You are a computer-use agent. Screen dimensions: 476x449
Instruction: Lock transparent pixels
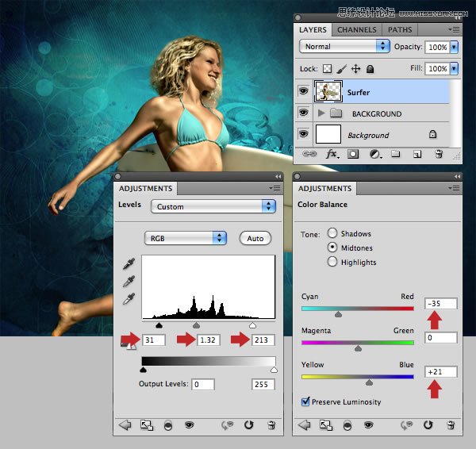pos(327,68)
